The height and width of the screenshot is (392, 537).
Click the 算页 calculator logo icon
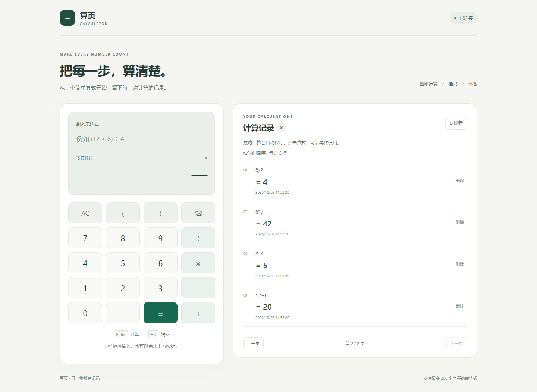click(x=67, y=18)
